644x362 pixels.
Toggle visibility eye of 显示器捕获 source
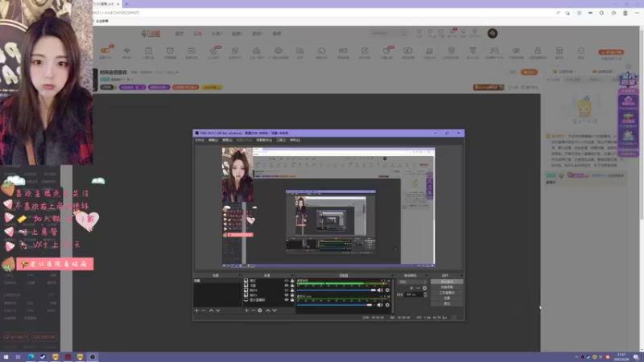click(x=287, y=300)
